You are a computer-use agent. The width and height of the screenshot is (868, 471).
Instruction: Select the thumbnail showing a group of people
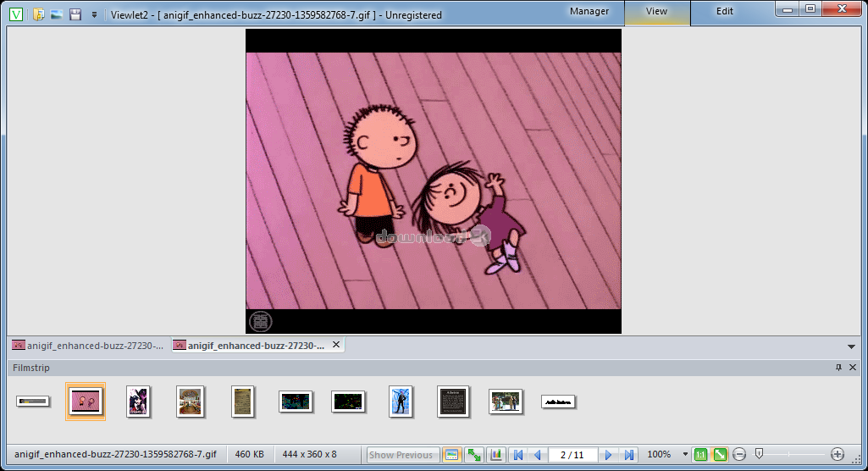click(x=506, y=402)
